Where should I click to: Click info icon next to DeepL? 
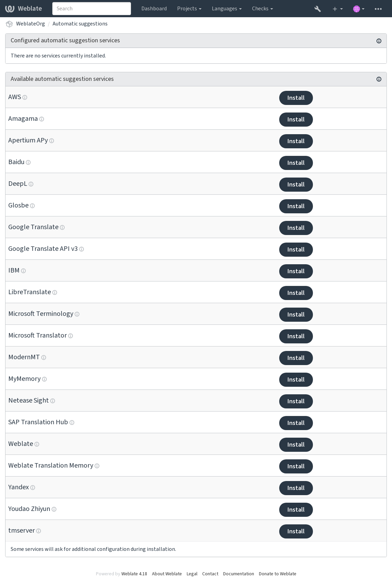pos(31,184)
